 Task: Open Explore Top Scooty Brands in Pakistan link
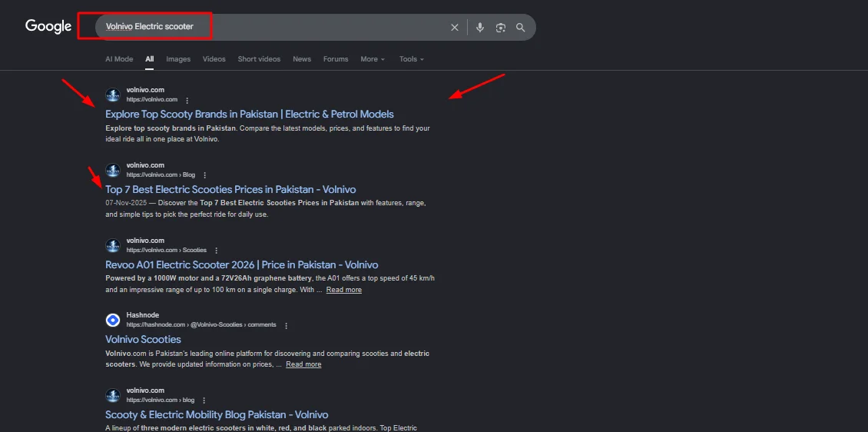click(x=249, y=115)
